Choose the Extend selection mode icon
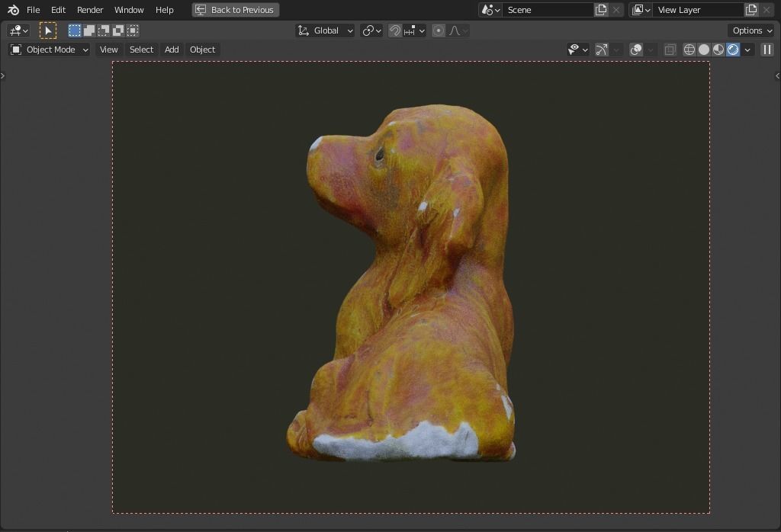This screenshot has width=781, height=532. 89,30
